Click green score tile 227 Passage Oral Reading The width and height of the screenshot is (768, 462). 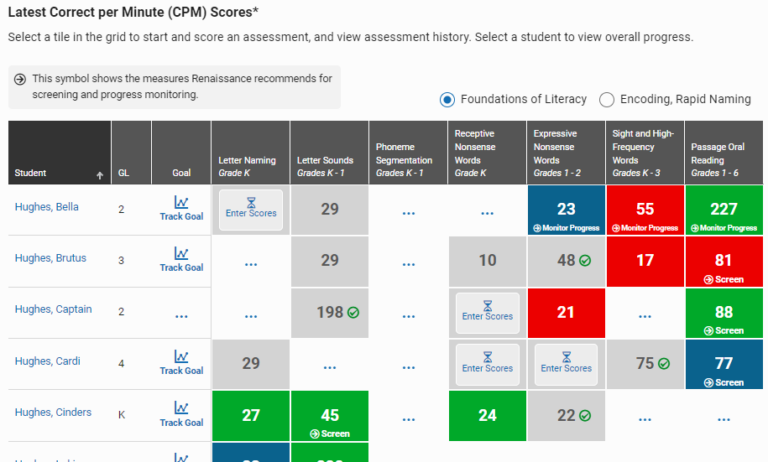click(x=724, y=211)
